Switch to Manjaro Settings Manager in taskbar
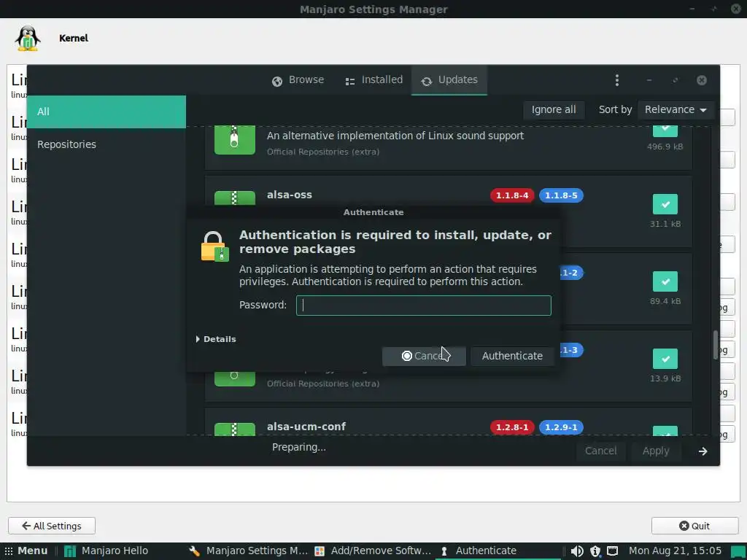The width and height of the screenshot is (747, 560). [x=248, y=551]
